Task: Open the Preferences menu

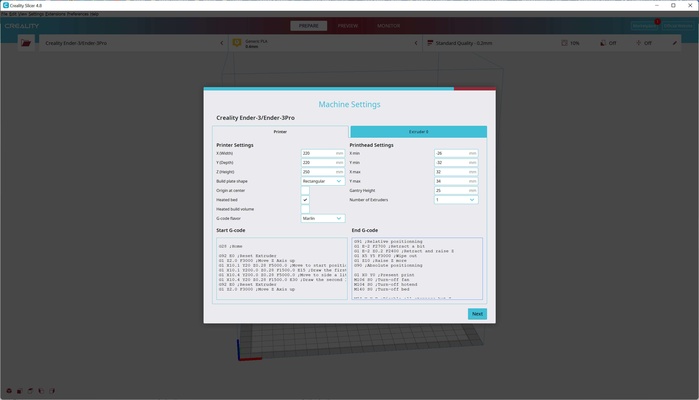Action: click(78, 14)
